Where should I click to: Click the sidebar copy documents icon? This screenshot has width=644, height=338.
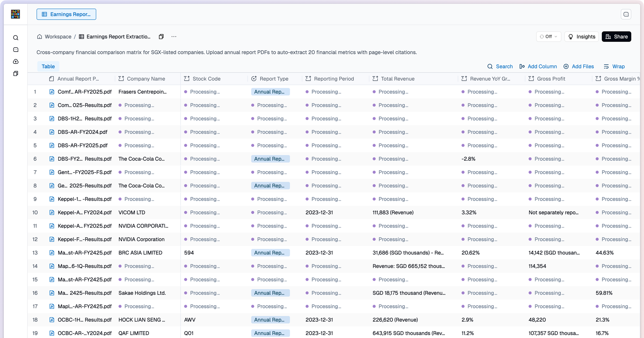click(x=16, y=73)
